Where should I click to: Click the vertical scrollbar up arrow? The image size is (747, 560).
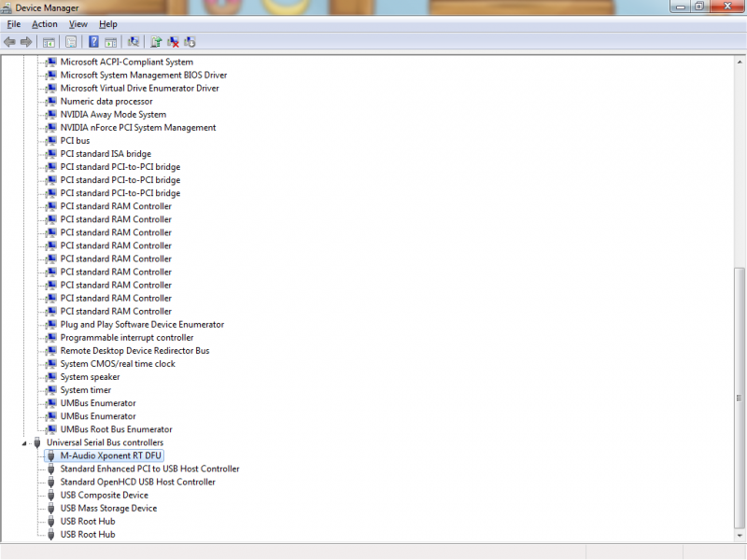[x=740, y=60]
